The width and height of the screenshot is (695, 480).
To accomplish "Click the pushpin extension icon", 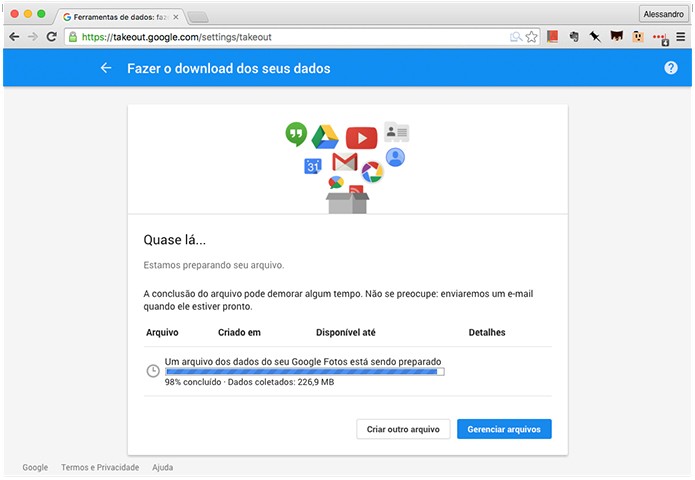I will tap(595, 37).
